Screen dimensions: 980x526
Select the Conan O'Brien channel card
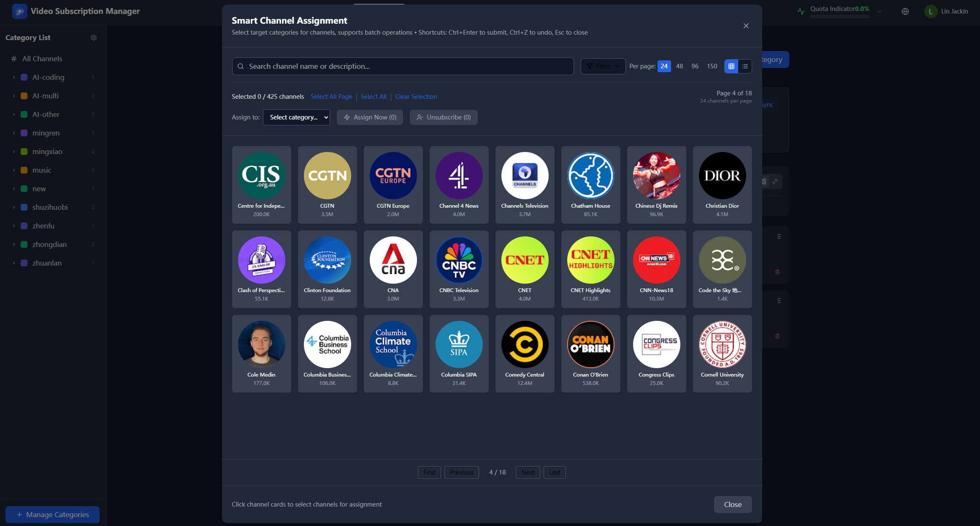591,354
